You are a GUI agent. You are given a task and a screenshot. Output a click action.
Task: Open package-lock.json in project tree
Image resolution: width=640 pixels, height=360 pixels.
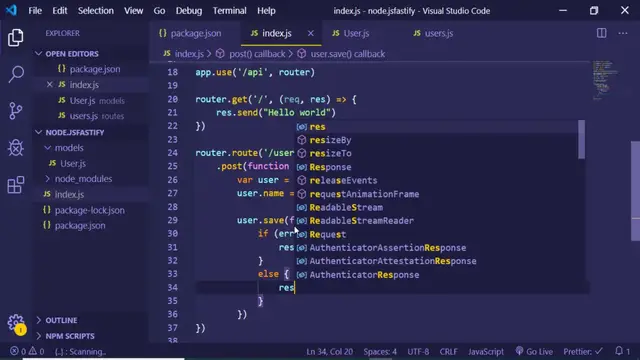pos(89,210)
